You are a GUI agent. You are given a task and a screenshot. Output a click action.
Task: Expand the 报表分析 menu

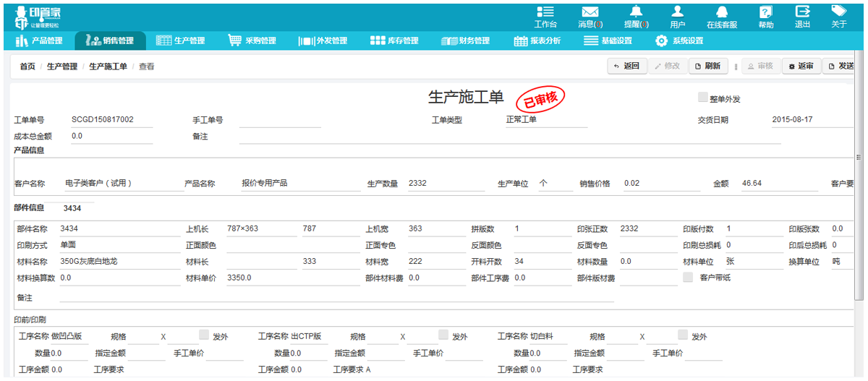tap(537, 41)
